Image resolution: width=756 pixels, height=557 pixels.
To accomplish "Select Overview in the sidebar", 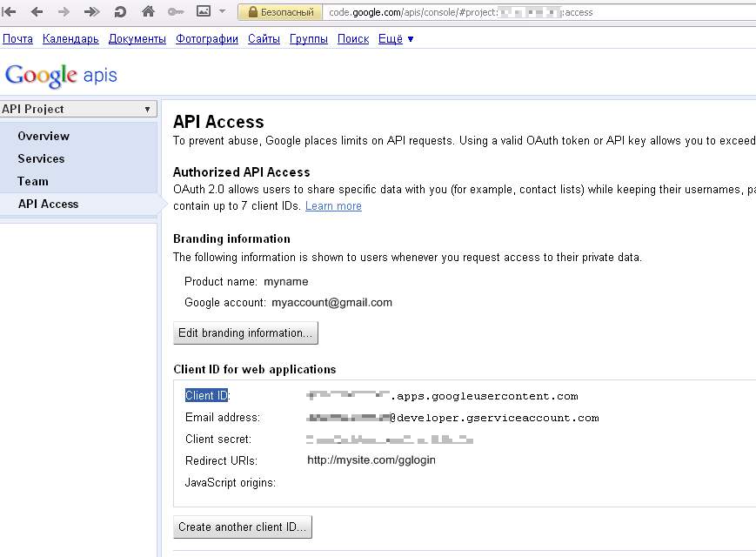I will (x=43, y=136).
